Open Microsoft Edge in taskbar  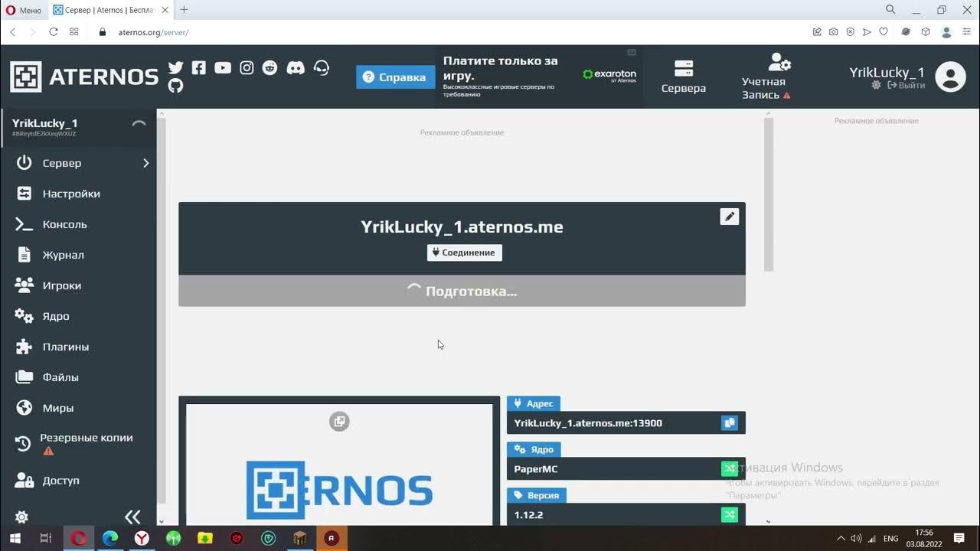click(x=110, y=539)
